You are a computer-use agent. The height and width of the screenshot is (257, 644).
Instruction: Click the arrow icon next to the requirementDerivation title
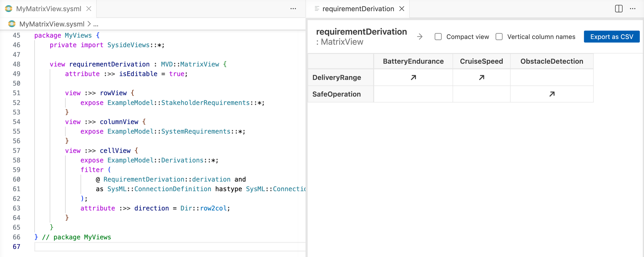click(x=420, y=37)
